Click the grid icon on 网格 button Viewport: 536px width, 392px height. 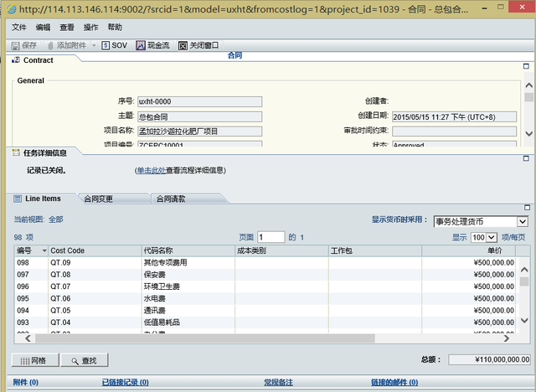coord(25,361)
